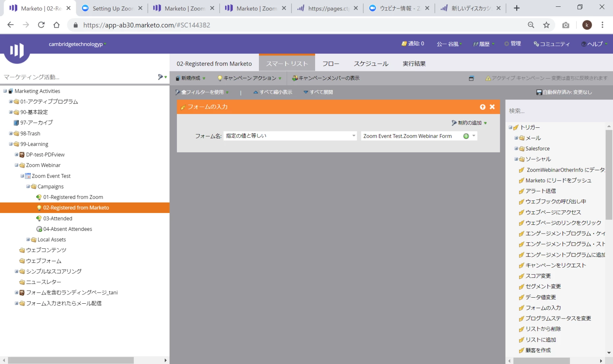Open cambridgetechnologyp workspace dropdown
613x364 pixels.
tap(77, 44)
